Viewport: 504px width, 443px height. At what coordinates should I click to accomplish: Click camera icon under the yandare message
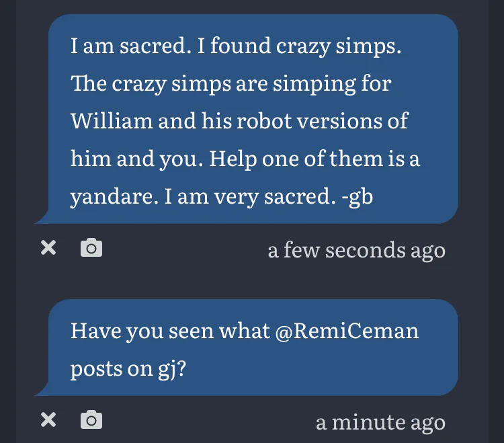pos(91,248)
